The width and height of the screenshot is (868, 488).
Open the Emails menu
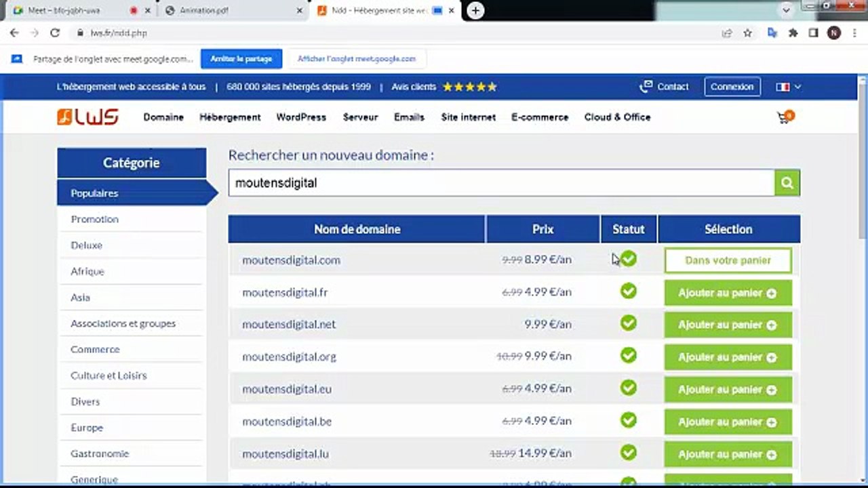[409, 117]
